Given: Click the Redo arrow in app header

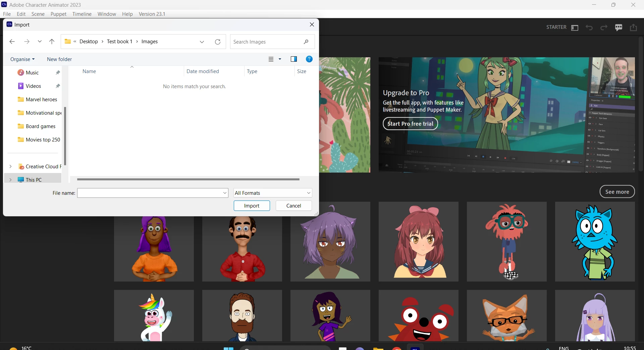Looking at the screenshot, I should click(604, 27).
